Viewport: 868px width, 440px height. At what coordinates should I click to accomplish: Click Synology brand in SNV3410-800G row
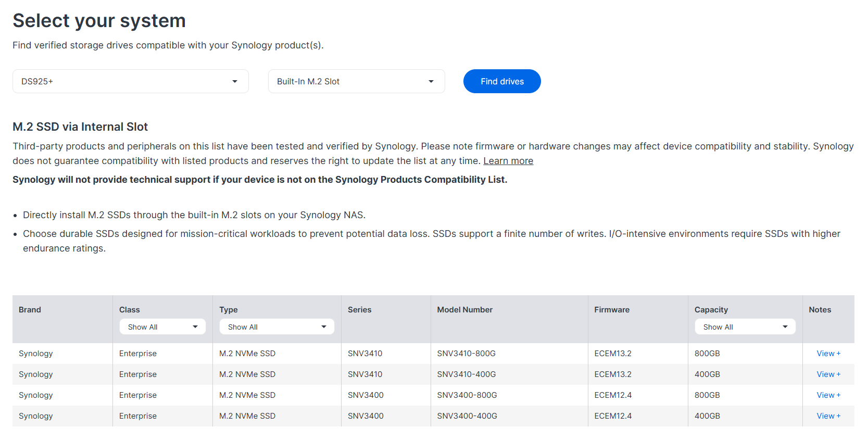(x=36, y=354)
